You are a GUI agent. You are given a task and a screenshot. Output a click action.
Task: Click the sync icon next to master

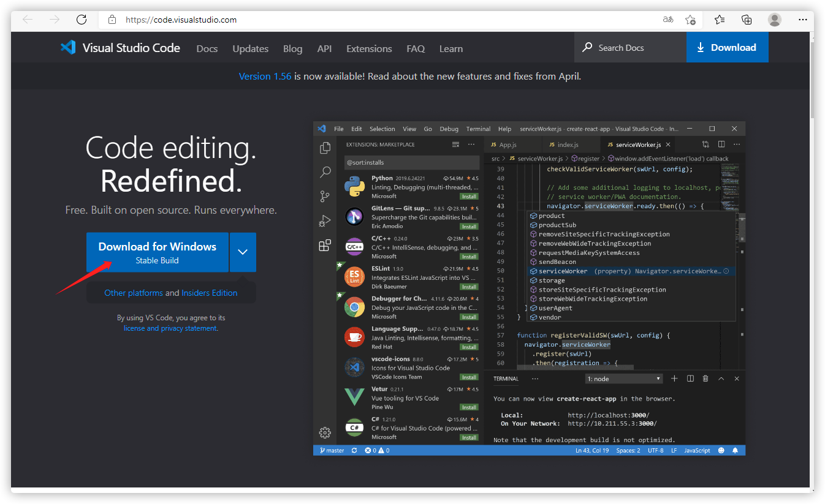click(x=354, y=450)
